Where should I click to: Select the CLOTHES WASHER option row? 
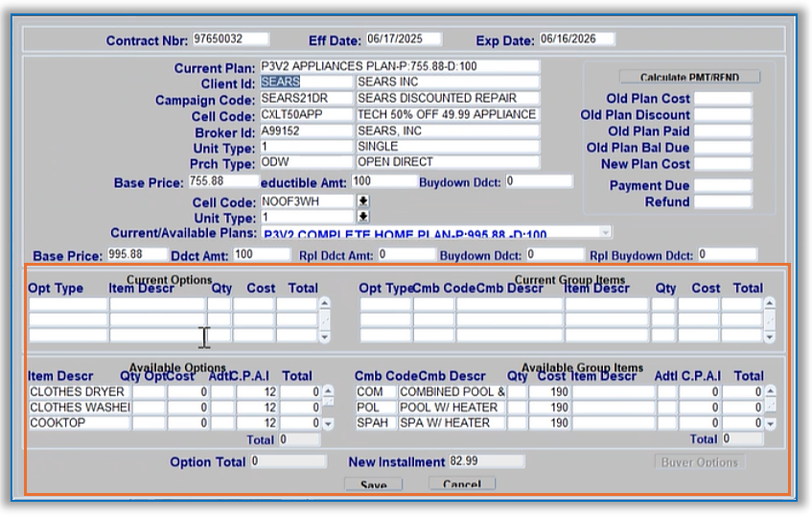click(80, 408)
